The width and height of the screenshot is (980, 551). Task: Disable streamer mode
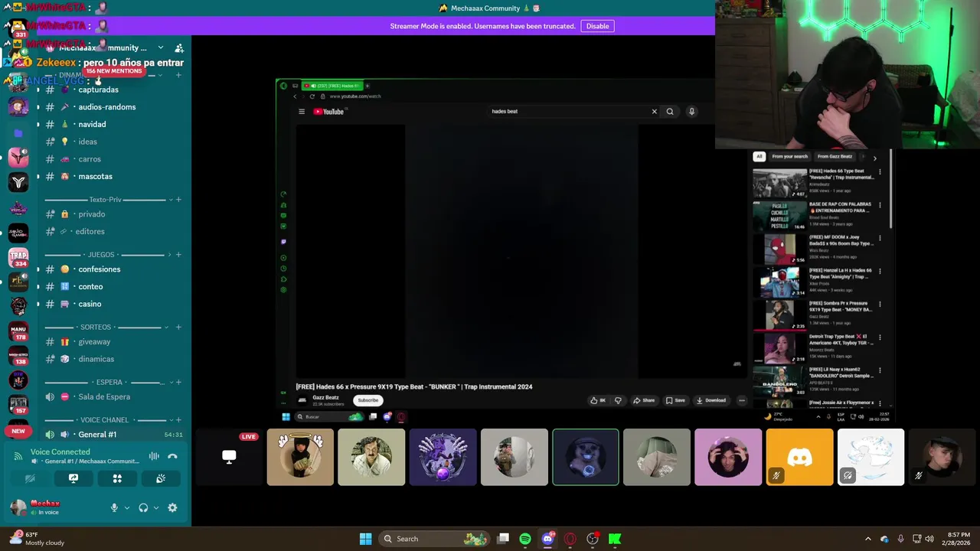coord(597,26)
